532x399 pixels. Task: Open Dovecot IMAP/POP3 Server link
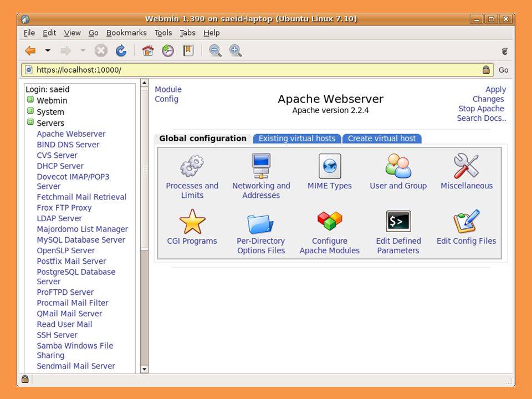point(73,182)
